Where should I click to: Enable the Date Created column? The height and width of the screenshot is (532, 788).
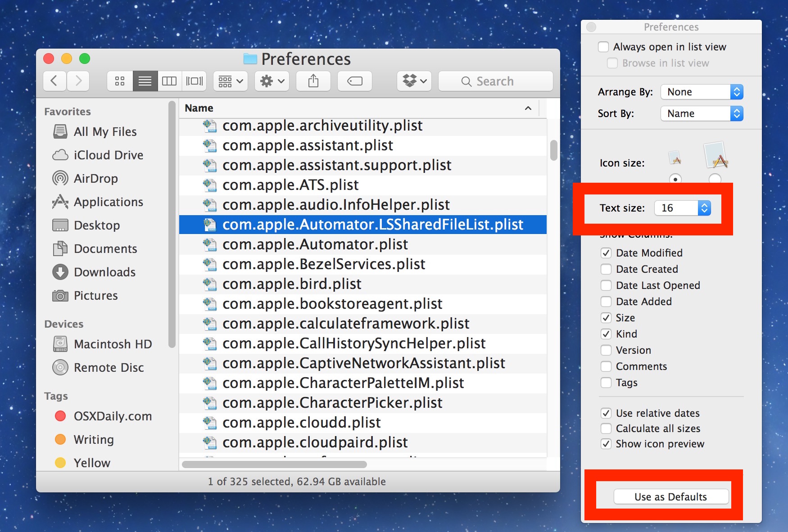606,269
